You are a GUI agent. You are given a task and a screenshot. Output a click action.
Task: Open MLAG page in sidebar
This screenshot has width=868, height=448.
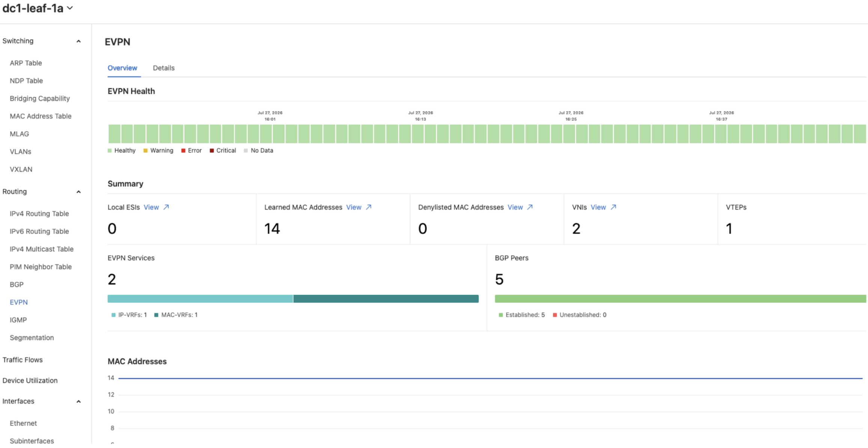(x=19, y=134)
